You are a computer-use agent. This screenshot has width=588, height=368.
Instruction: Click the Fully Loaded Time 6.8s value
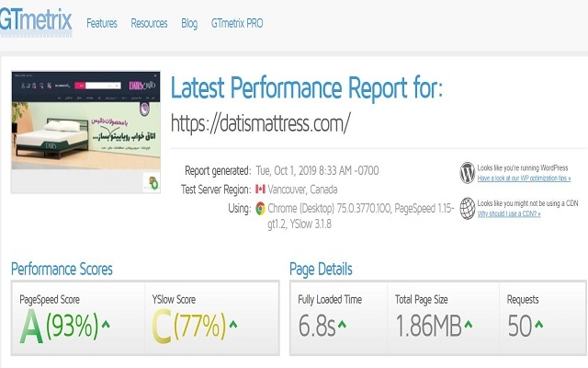(317, 326)
